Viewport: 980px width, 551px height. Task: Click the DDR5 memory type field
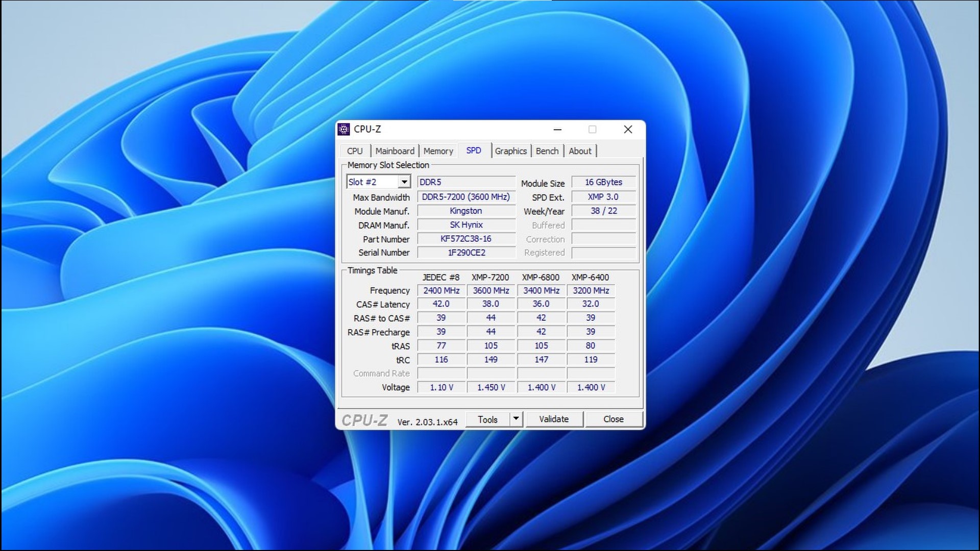pos(467,182)
